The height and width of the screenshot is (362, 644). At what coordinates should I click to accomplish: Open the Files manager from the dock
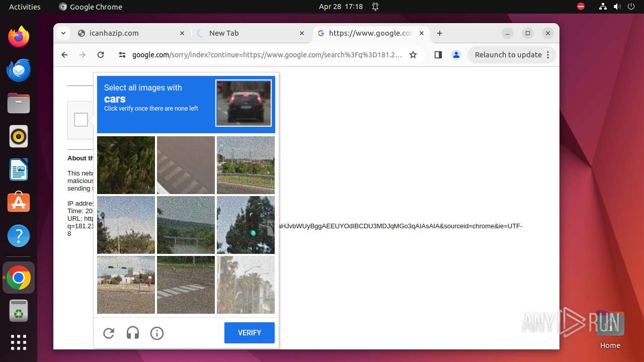click(x=19, y=103)
